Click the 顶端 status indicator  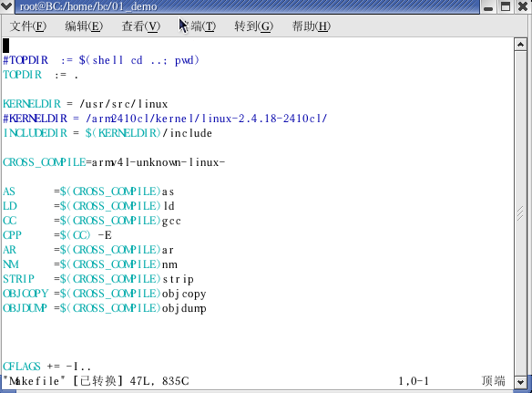494,381
